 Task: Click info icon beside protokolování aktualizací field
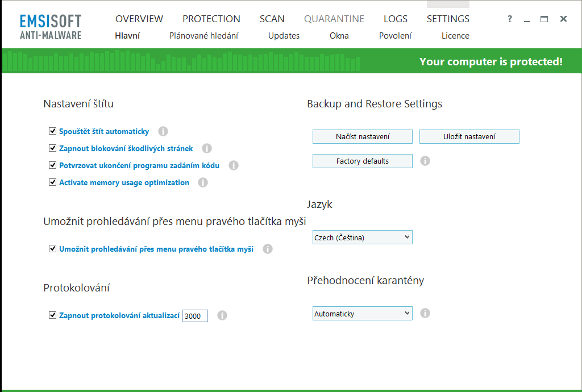click(222, 315)
